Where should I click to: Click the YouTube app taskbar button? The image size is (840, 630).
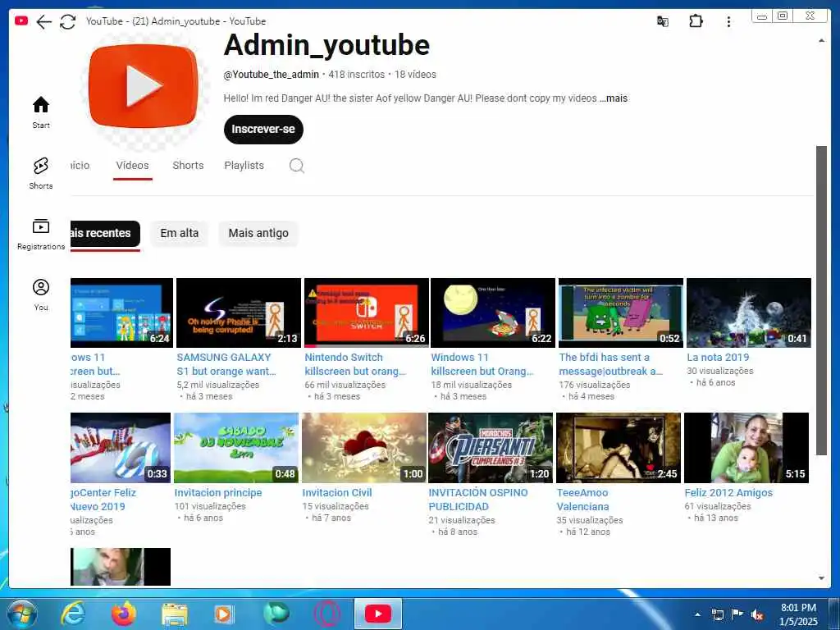point(377,614)
